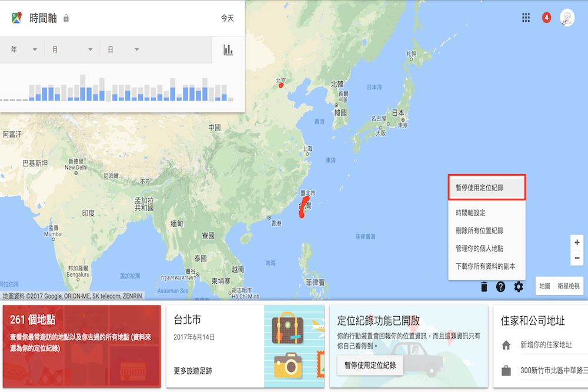Choose 刪除所有位置紀錄 menu entry
Image resolution: width=588 pixels, height=392 pixels.
coord(479,231)
